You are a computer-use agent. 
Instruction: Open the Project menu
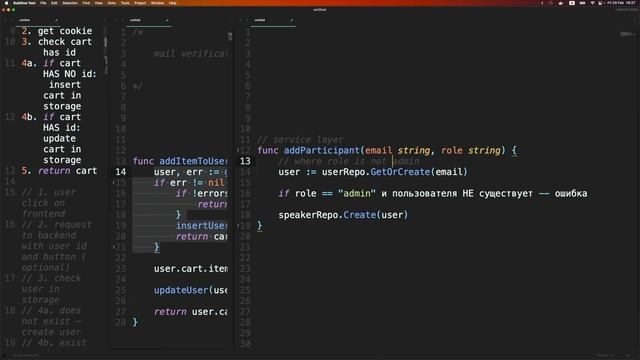(140, 3)
